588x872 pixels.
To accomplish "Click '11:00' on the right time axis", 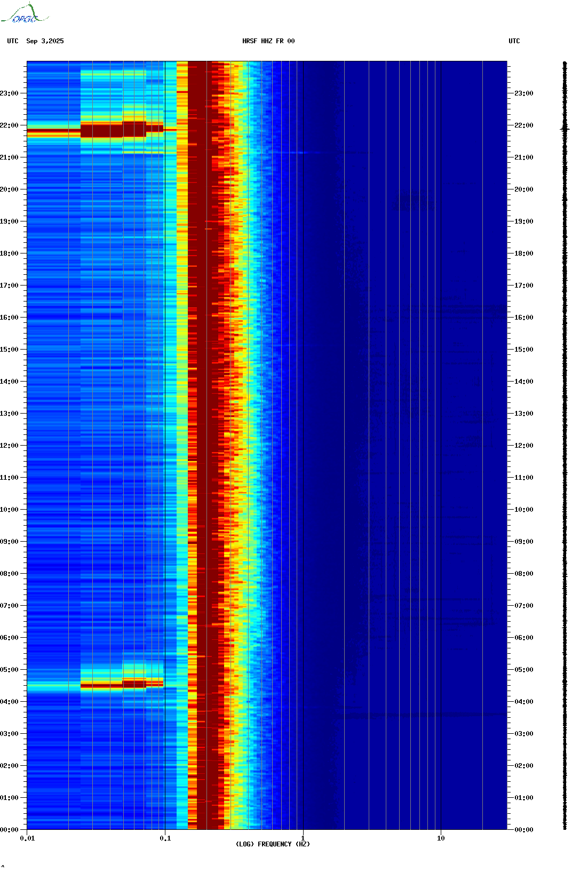I will [524, 478].
